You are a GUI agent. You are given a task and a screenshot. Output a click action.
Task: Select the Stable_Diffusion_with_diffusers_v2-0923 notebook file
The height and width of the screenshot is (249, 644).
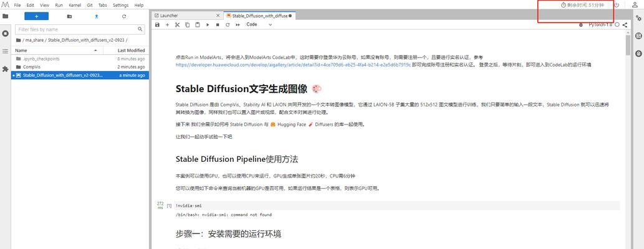pos(80,75)
